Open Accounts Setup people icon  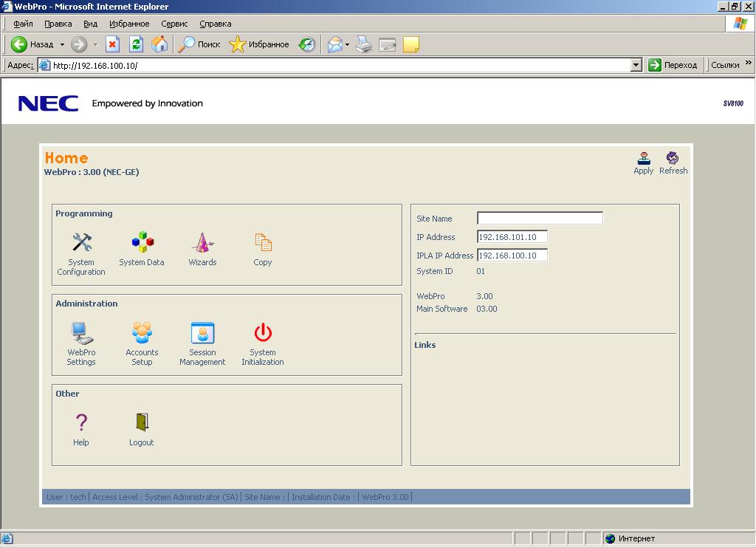[142, 332]
